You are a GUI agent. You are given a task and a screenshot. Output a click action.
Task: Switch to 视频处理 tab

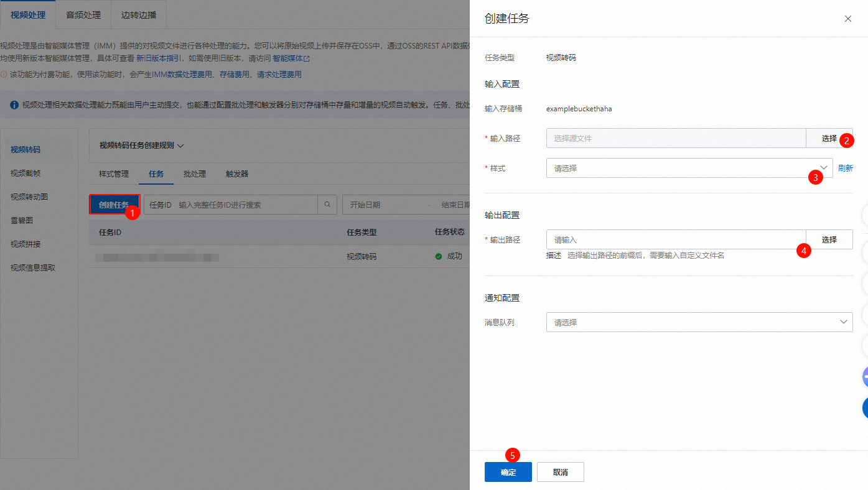pos(28,15)
